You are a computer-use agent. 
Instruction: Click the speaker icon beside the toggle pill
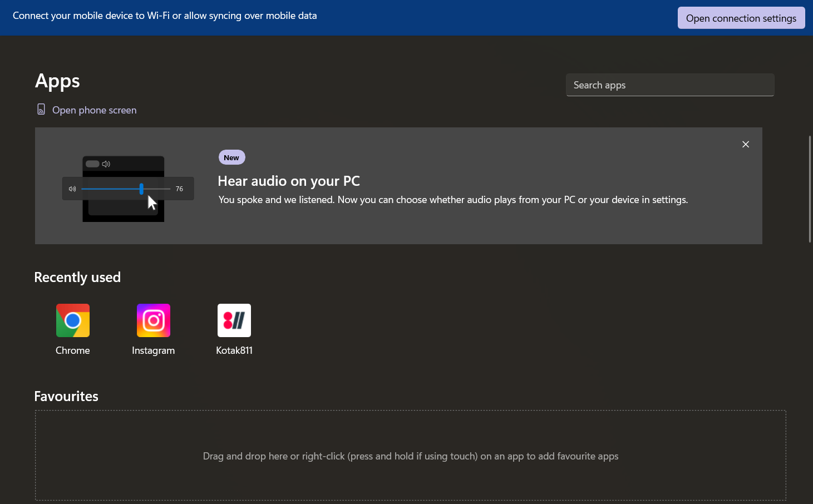(106, 164)
